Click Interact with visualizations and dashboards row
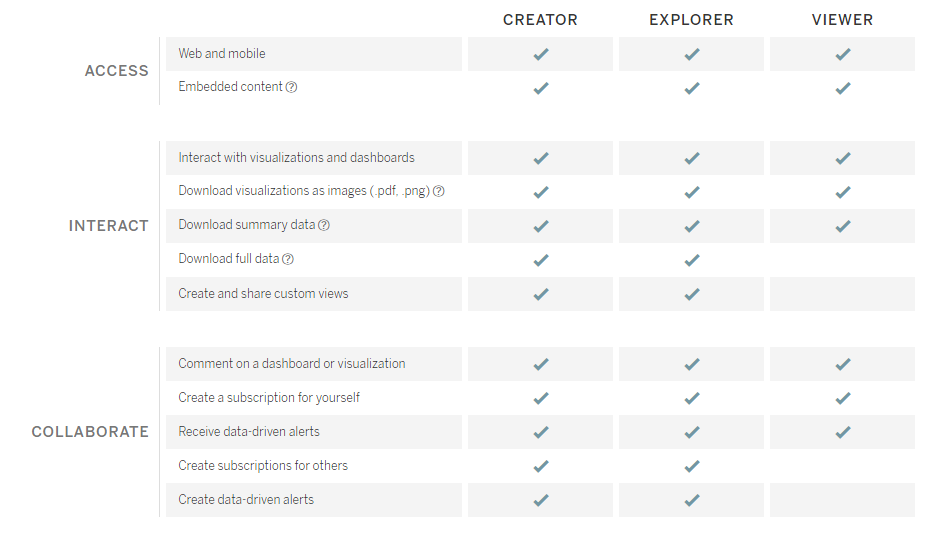The width and height of the screenshot is (951, 534). click(314, 158)
